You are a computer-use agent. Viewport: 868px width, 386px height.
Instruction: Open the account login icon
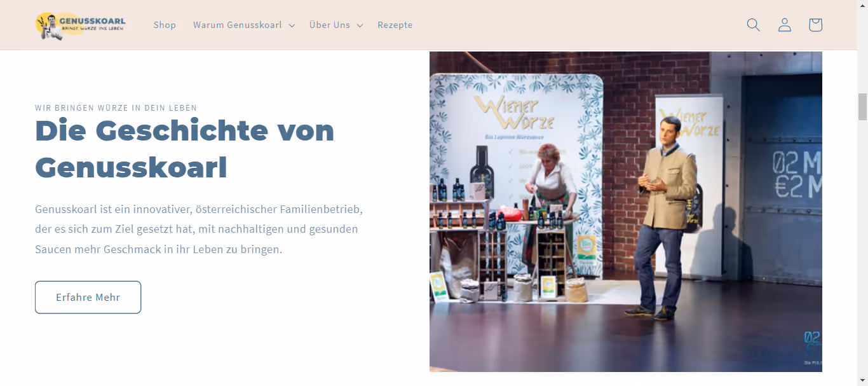pos(785,25)
